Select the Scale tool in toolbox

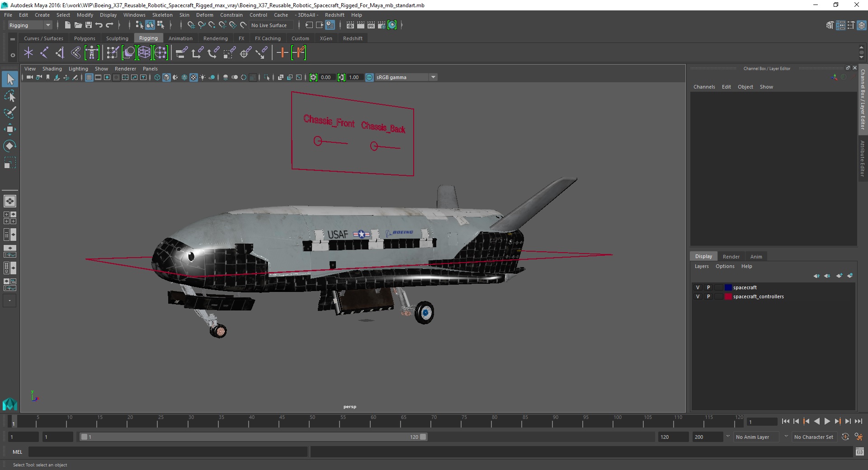(10, 163)
